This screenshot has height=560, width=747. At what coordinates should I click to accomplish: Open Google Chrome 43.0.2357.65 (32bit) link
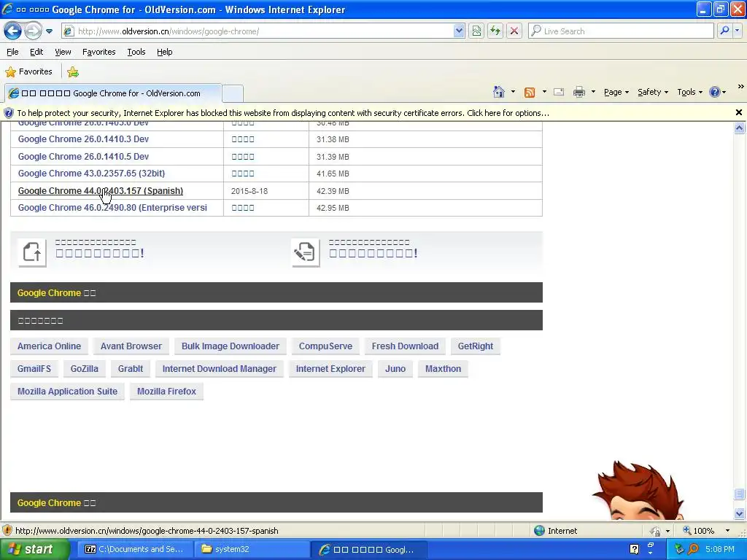(91, 174)
